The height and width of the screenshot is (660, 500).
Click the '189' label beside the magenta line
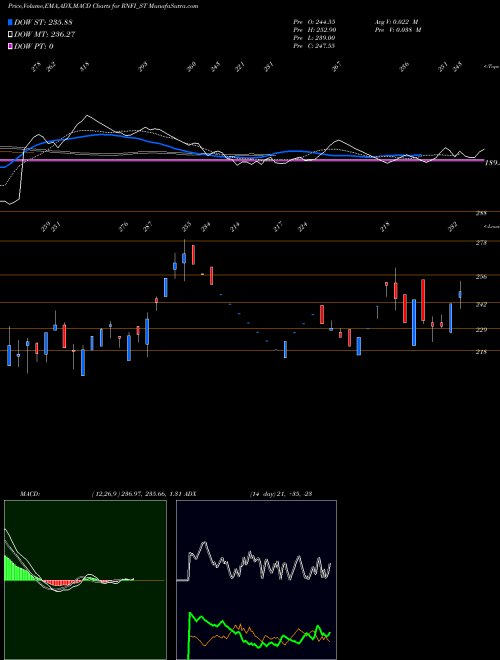pos(492,163)
